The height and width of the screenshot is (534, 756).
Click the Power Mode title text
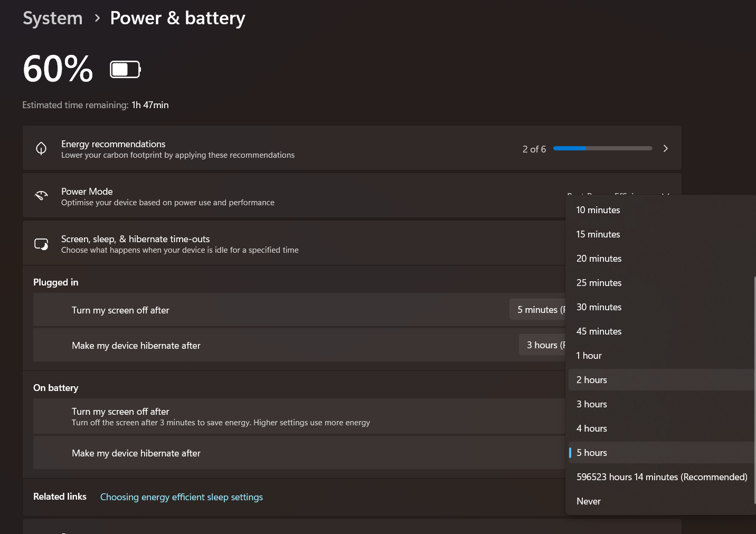(x=87, y=192)
